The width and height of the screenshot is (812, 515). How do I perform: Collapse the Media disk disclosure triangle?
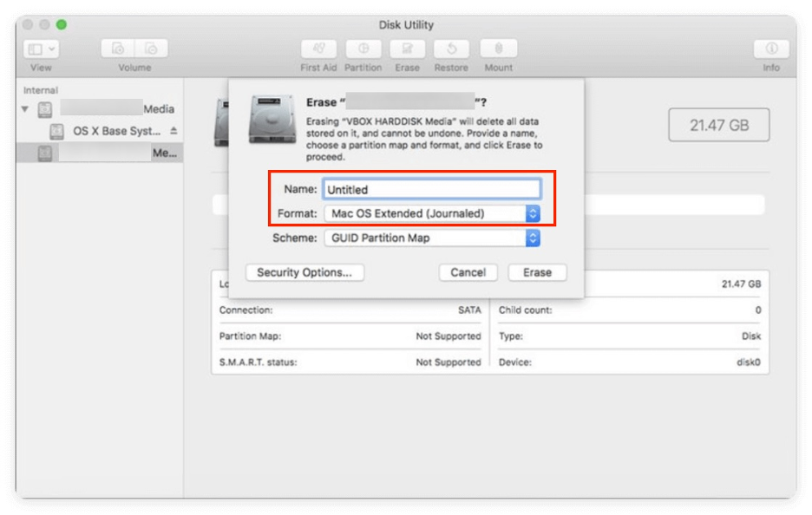pyautogui.click(x=23, y=110)
